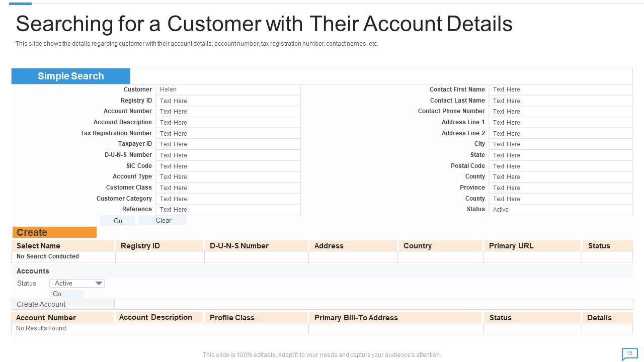644x362 pixels.
Task: Focus the Contact Phone Number field
Action: coord(560,112)
